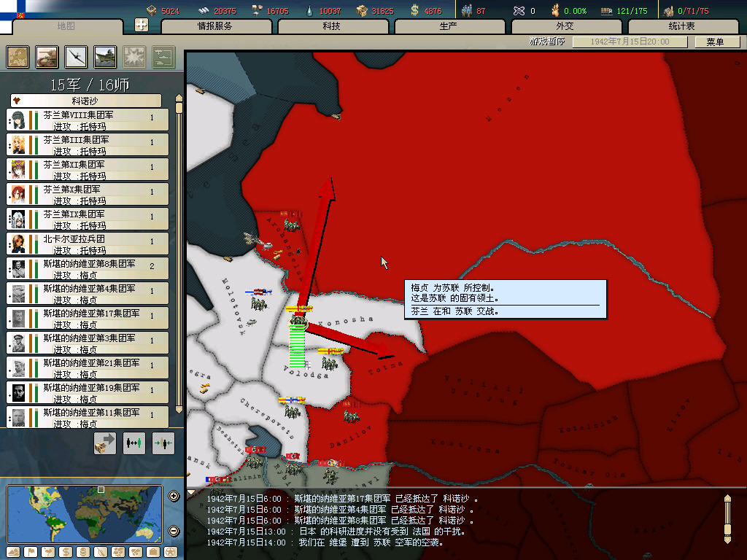Select army 斯堪的纳维亚第8集团军
747x560 pixels.
[88, 268]
